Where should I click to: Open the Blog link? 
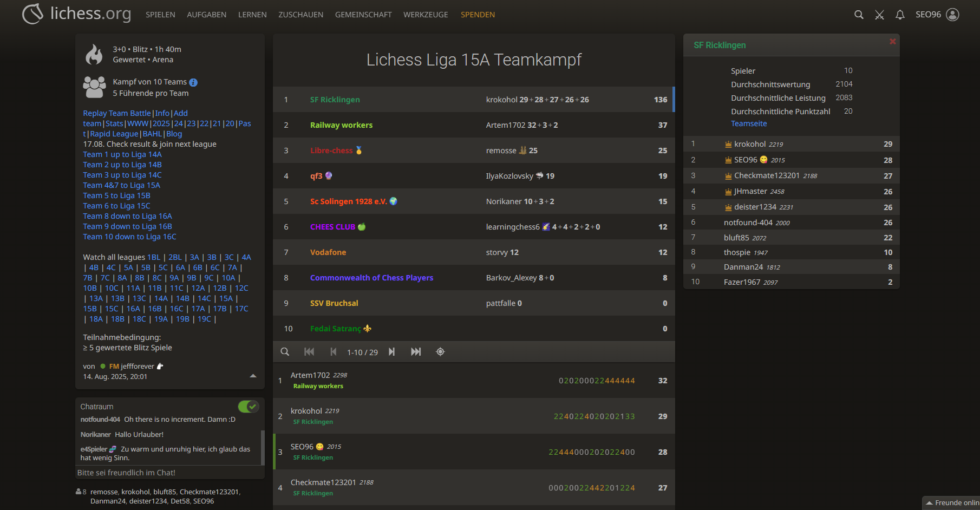click(174, 134)
